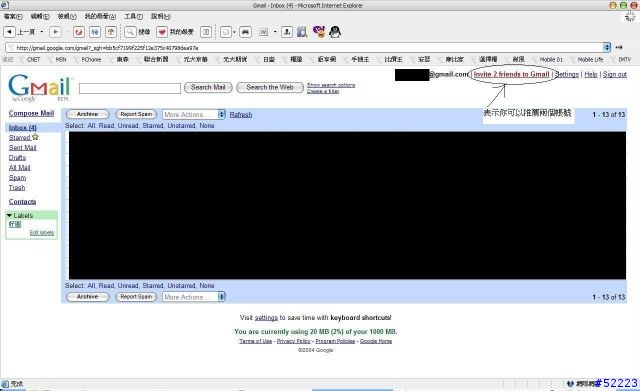This screenshot has height=391, width=640.
Task: Open the 編輯(E) menu
Action: point(40,16)
